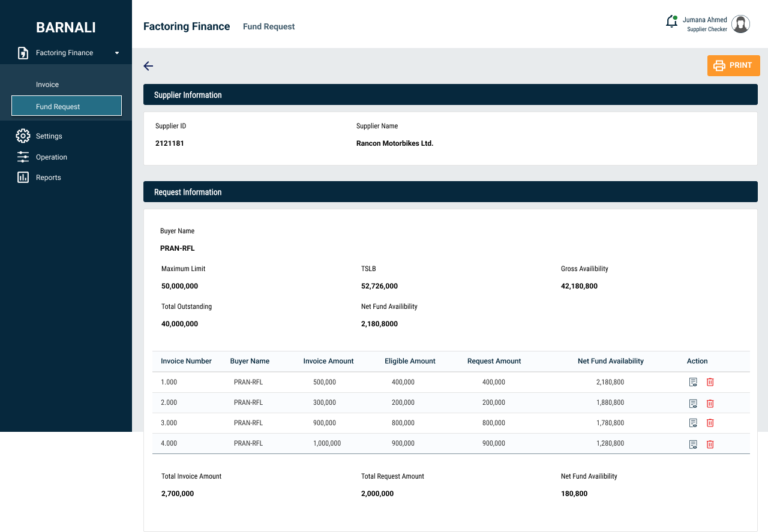
Task: Collapse the Factoring Finance menu arrow
Action: tap(117, 53)
